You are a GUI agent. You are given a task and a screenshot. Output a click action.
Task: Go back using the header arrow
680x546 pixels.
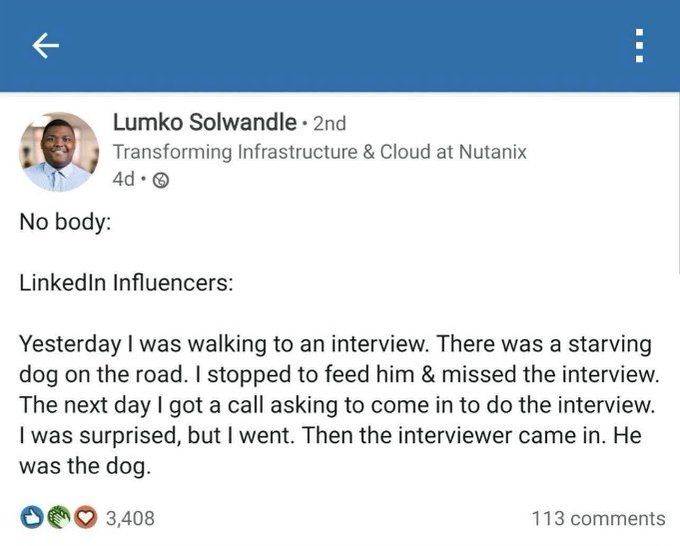pyautogui.click(x=46, y=46)
